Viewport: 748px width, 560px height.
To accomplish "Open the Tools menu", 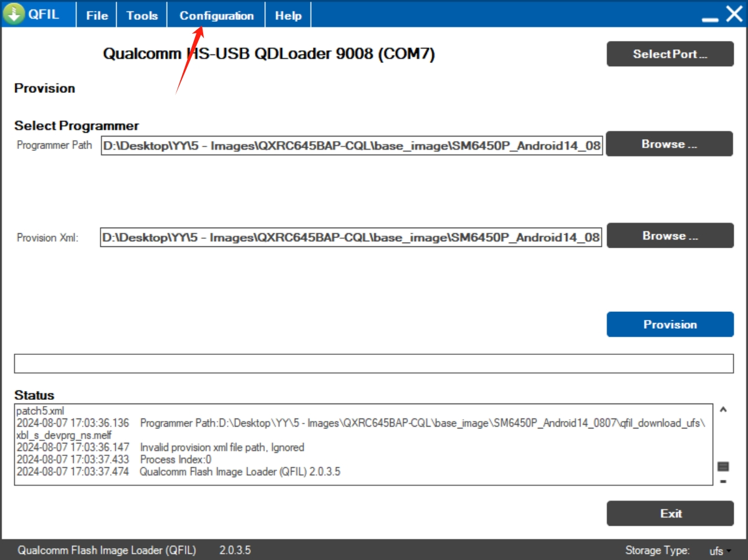I will pyautogui.click(x=142, y=16).
